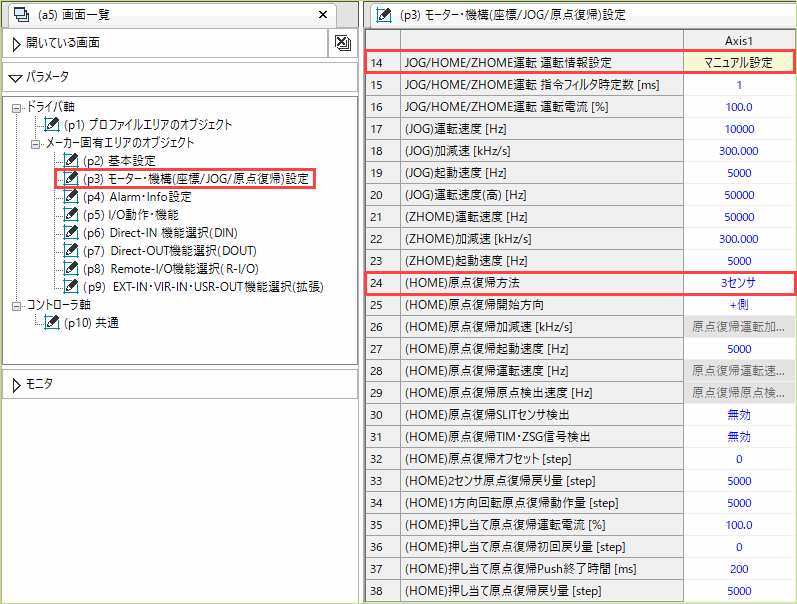Image resolution: width=797 pixels, height=604 pixels.
Task: Expand the 開いている画面 section
Action: click(16, 44)
